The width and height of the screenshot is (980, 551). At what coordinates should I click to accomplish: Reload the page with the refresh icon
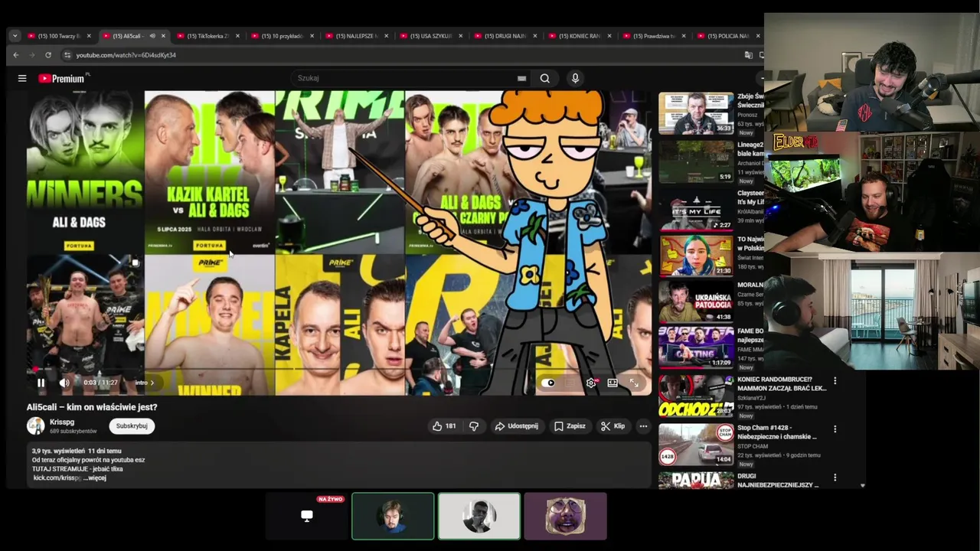coord(48,55)
